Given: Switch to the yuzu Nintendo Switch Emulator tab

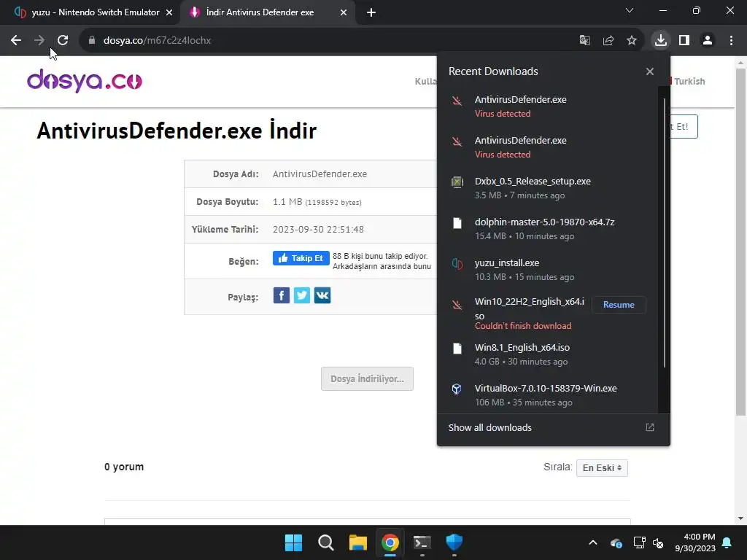Looking at the screenshot, I should coord(90,12).
